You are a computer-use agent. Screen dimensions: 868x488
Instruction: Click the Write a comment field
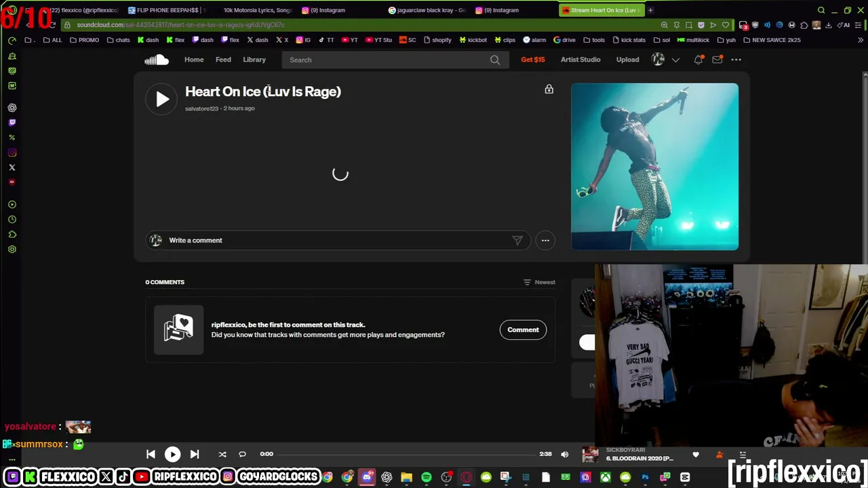[339, 240]
